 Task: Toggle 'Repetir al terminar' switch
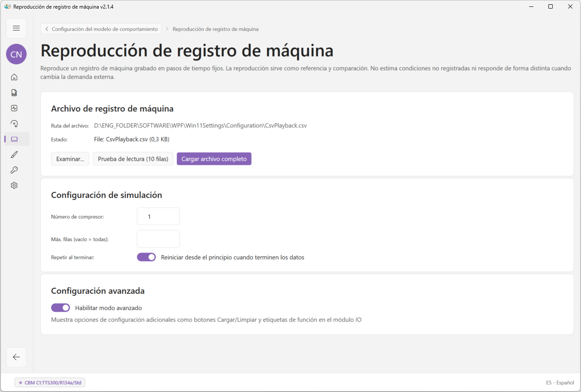pos(146,257)
